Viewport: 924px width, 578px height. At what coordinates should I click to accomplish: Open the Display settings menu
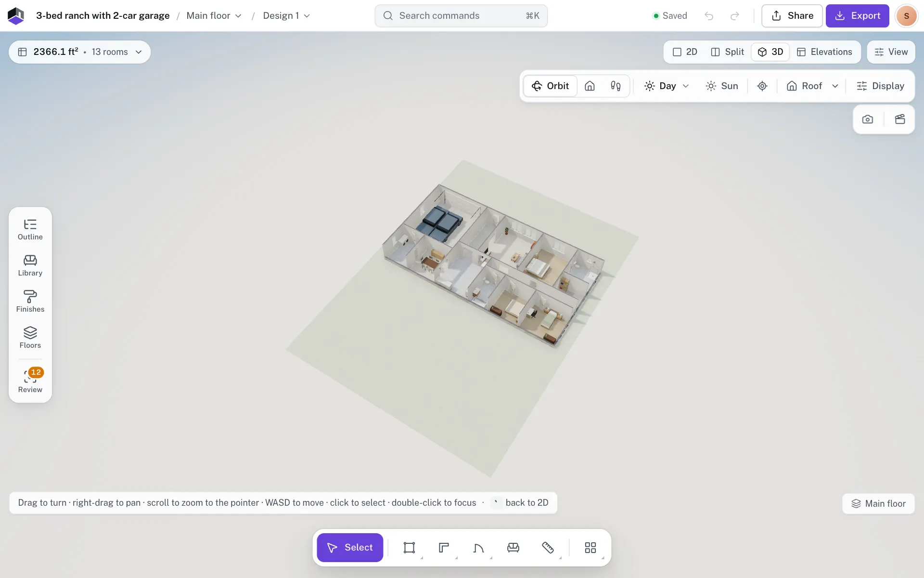click(880, 86)
